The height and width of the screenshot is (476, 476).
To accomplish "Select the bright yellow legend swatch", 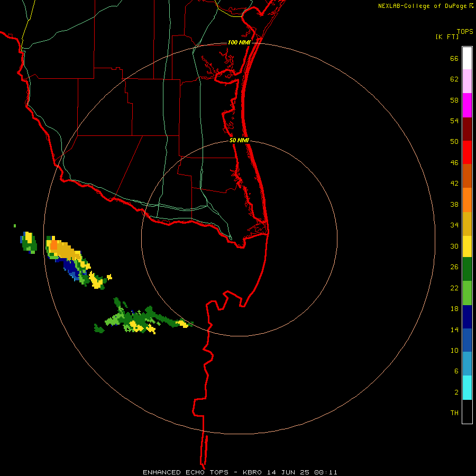I will click(467, 246).
